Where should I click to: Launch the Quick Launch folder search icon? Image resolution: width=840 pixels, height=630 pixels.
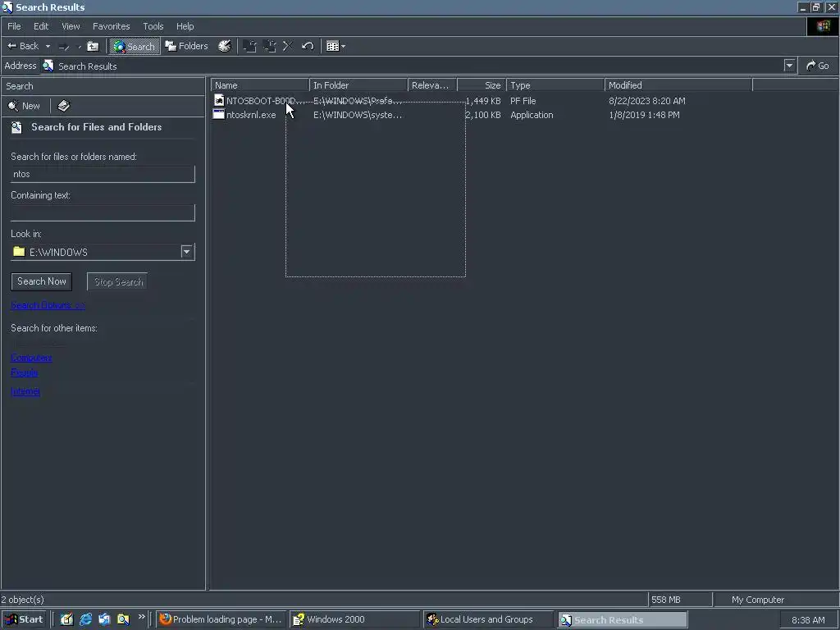[123, 619]
